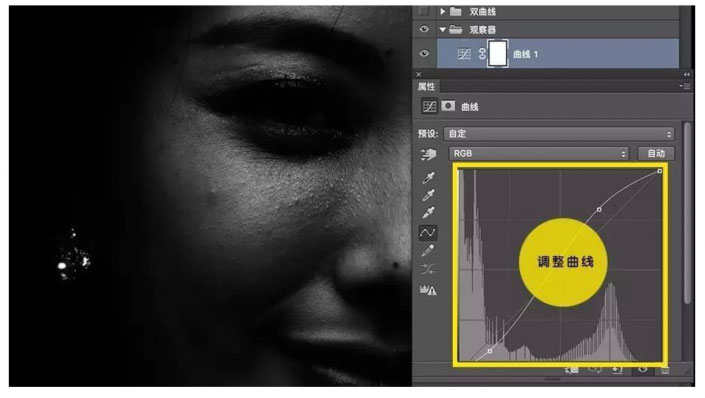The image size is (705, 398).
Task: Click the folder icon of 观察器 group
Action: tap(456, 30)
